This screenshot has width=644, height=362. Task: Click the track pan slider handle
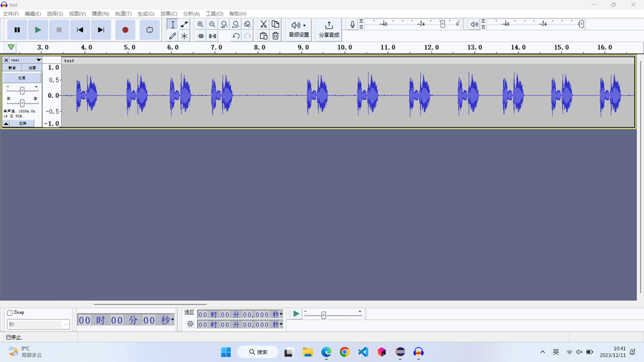[22, 103]
